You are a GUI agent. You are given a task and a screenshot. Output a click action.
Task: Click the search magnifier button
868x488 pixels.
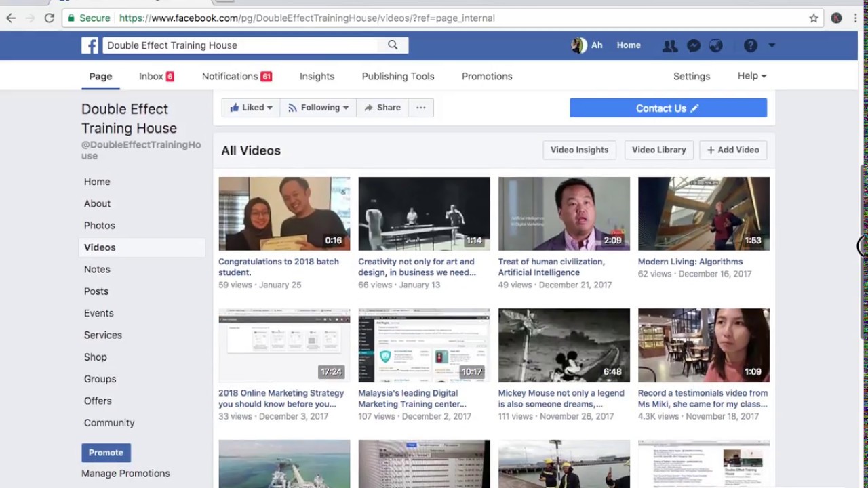pos(393,45)
